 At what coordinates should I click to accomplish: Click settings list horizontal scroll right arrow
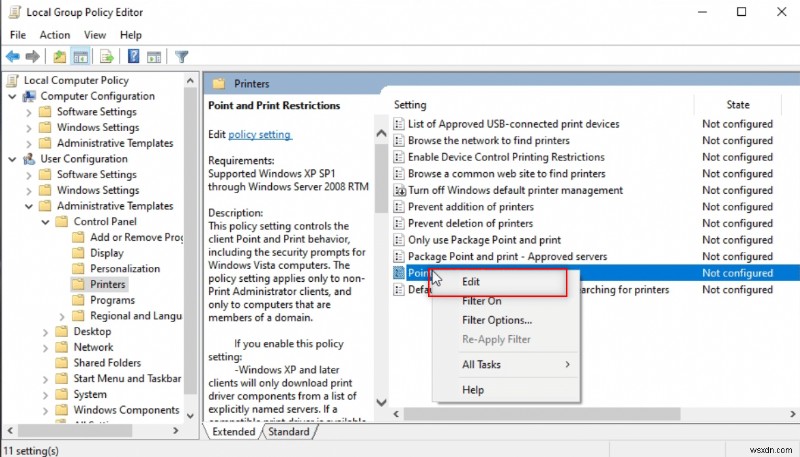[x=793, y=414]
